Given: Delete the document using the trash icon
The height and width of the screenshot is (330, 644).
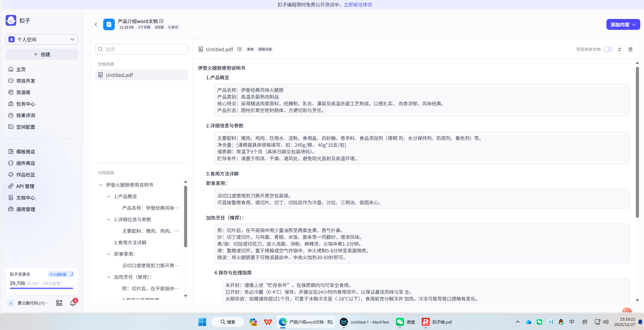Looking at the screenshot, I should 630,49.
